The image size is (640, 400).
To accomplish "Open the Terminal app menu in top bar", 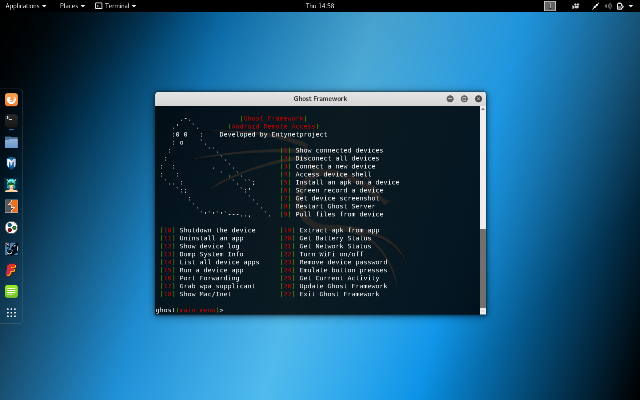I will pyautogui.click(x=116, y=6).
